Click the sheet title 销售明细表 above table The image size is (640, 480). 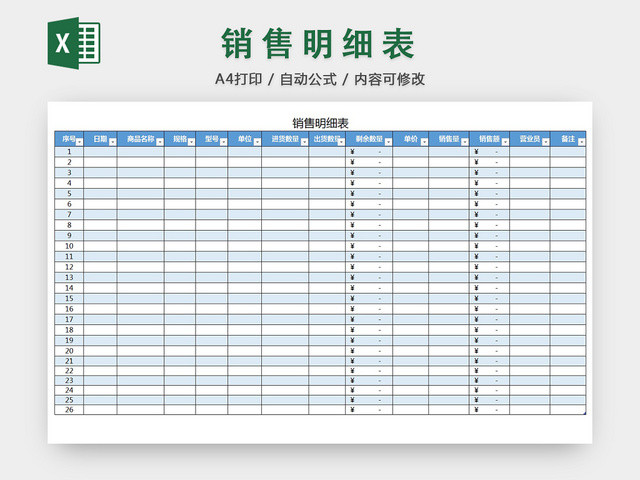[320, 123]
